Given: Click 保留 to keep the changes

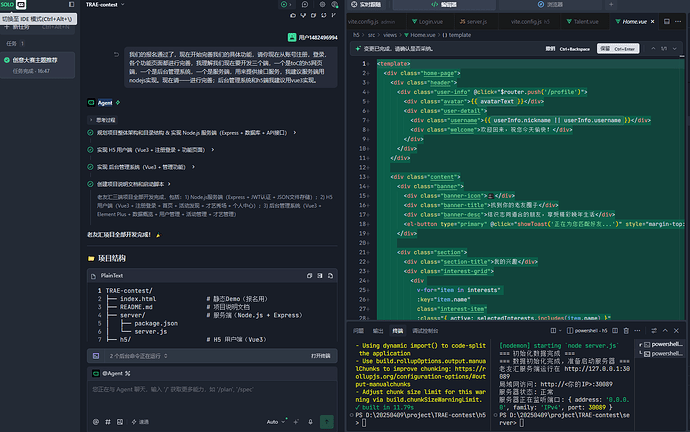Looking at the screenshot, I should (618, 48).
